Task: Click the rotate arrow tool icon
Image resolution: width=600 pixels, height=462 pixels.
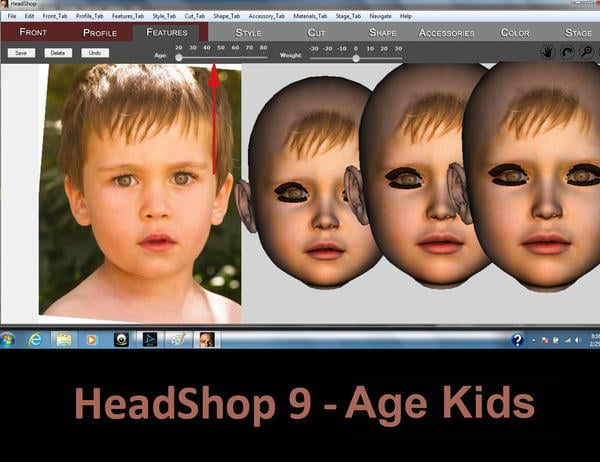Action: pos(567,52)
